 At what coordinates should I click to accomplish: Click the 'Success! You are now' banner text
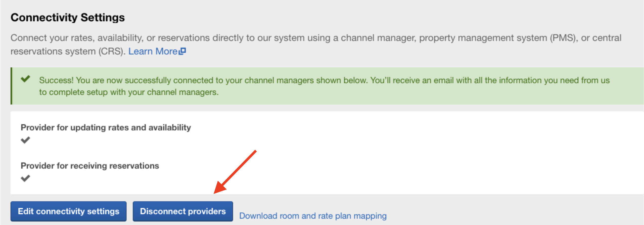tap(324, 80)
